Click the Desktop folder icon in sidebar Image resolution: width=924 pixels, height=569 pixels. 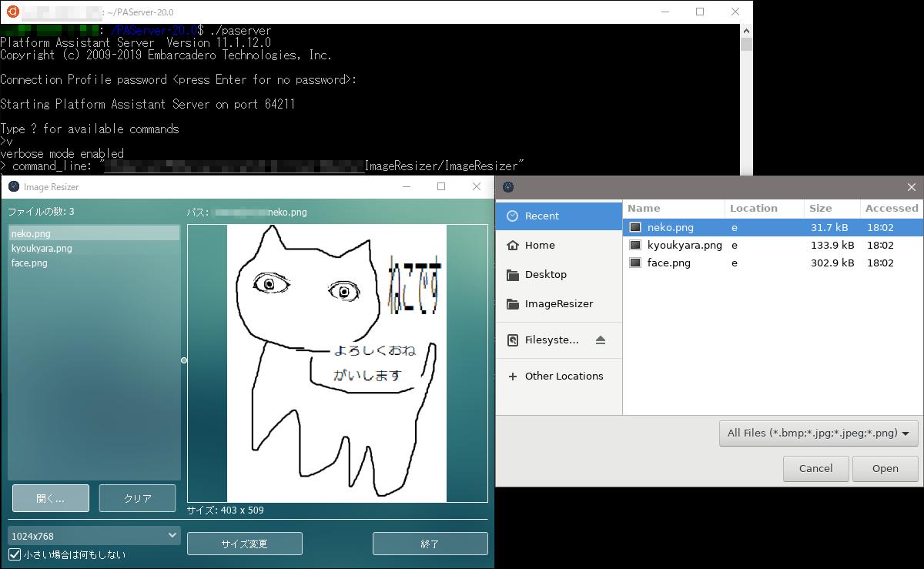[513, 275]
